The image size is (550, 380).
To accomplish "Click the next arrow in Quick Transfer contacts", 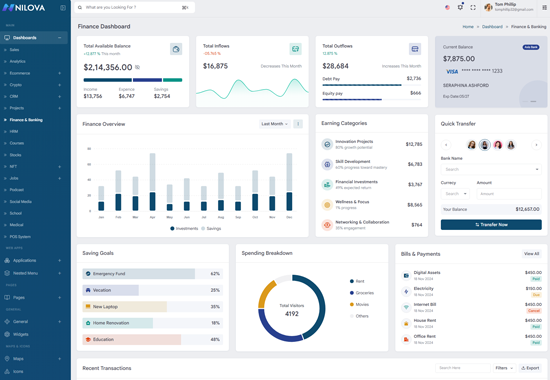I will click(x=536, y=145).
